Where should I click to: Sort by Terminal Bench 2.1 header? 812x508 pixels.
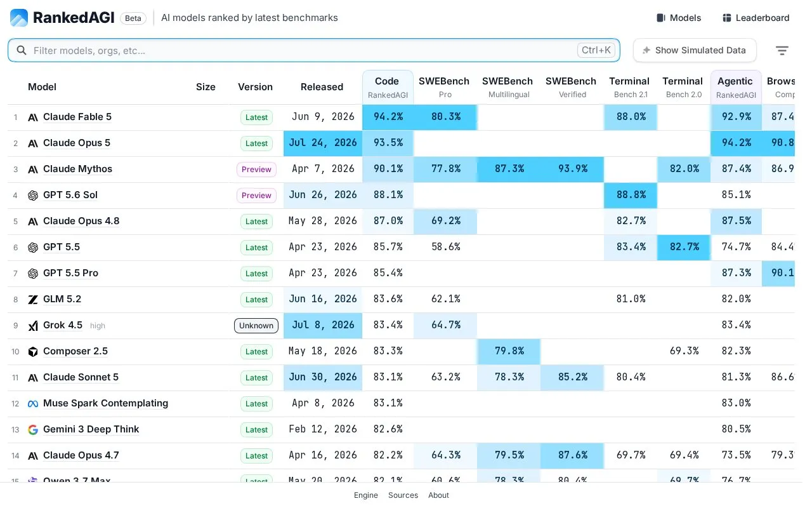point(629,87)
